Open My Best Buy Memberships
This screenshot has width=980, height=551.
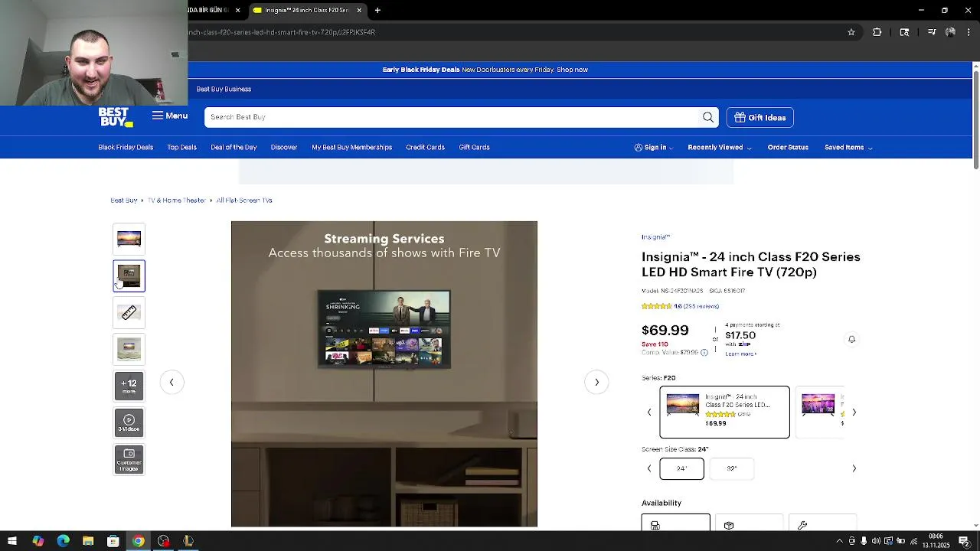point(351,147)
